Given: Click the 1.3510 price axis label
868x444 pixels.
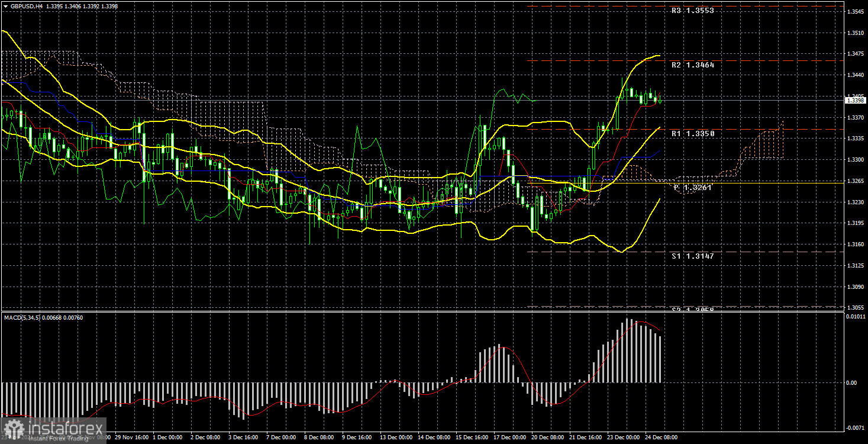Looking at the screenshot, I should click(856, 33).
